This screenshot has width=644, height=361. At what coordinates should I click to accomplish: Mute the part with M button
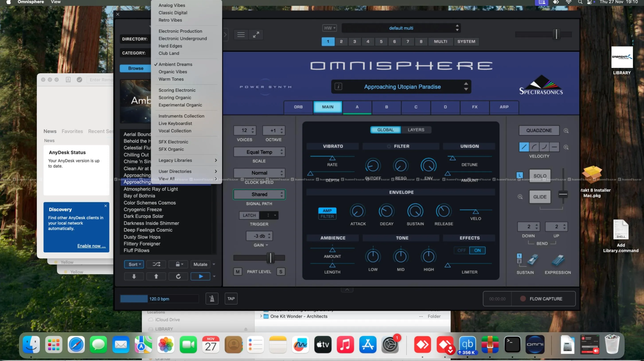(x=238, y=272)
